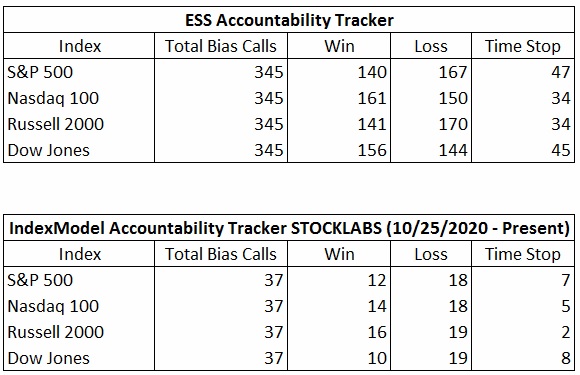Select the Nasdaq 100 label in IndexModel table
Image resolution: width=580 pixels, height=375 pixels.
(53, 306)
